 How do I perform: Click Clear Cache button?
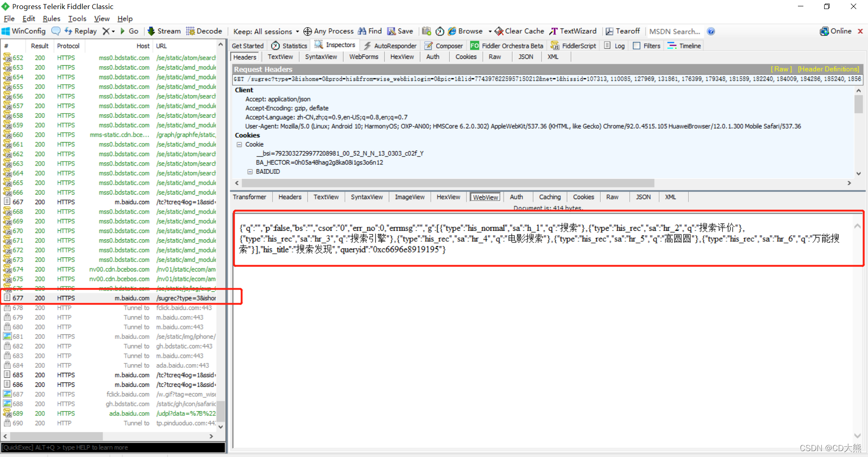(519, 31)
